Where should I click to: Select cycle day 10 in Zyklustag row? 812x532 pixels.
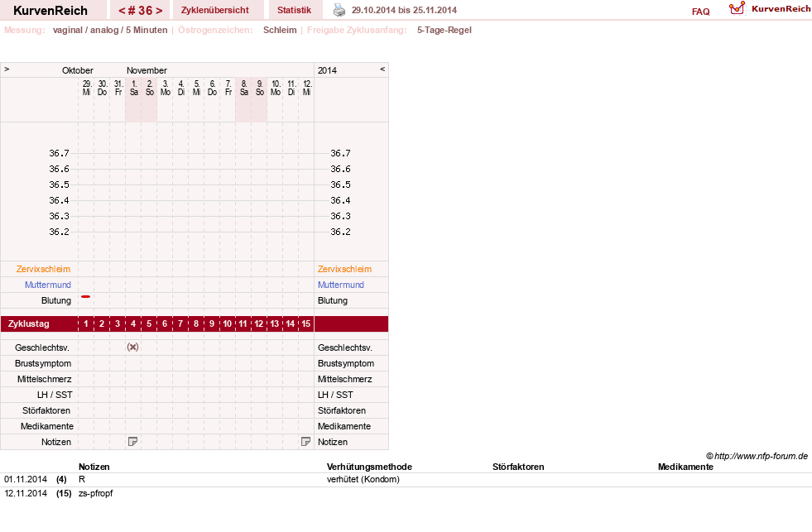[228, 324]
